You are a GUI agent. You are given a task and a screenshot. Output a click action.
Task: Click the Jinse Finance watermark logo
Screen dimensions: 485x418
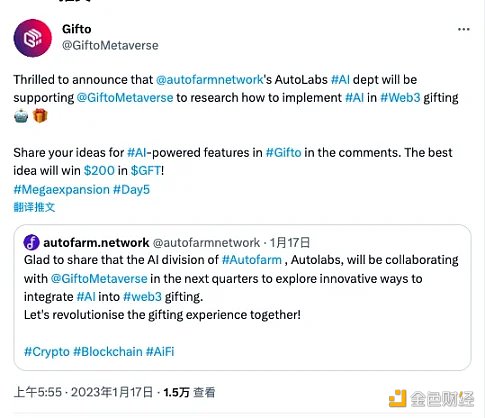tap(431, 399)
